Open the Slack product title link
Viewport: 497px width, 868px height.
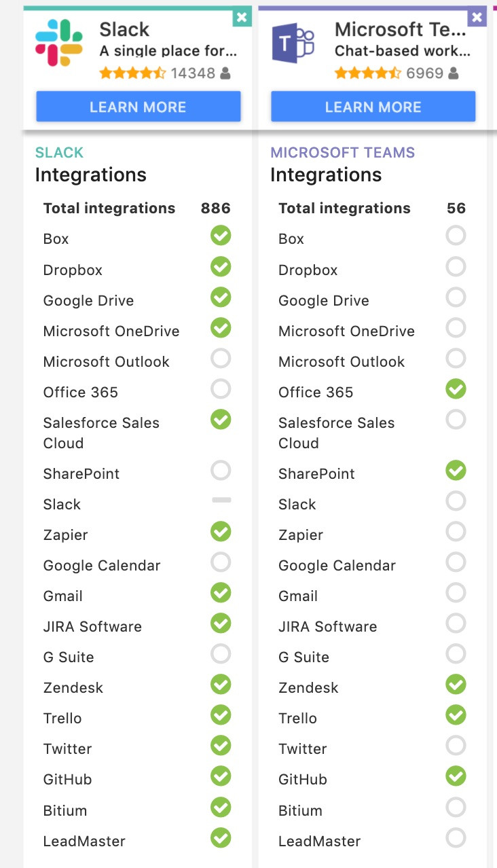coord(124,29)
